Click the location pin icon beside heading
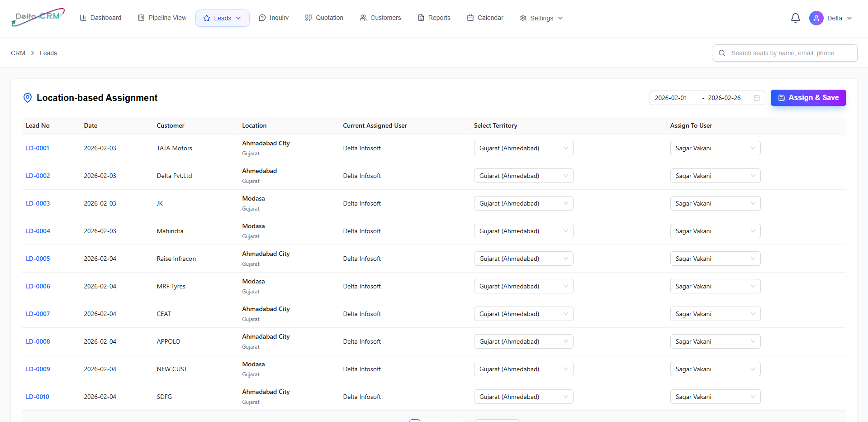Viewport: 868px width, 422px height. 28,98
